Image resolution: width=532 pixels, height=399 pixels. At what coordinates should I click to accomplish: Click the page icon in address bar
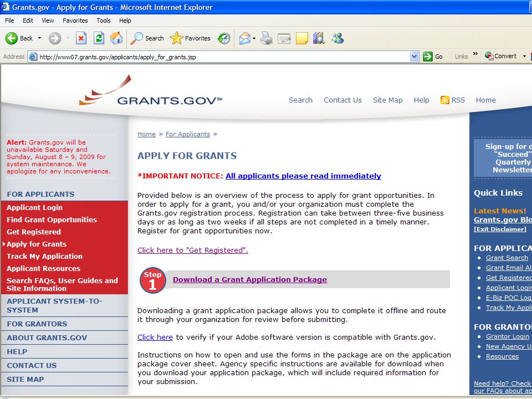tap(33, 57)
